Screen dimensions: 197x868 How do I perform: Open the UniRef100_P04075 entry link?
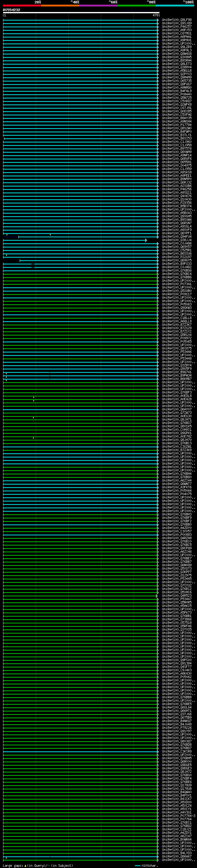pyautogui.click(x=176, y=494)
